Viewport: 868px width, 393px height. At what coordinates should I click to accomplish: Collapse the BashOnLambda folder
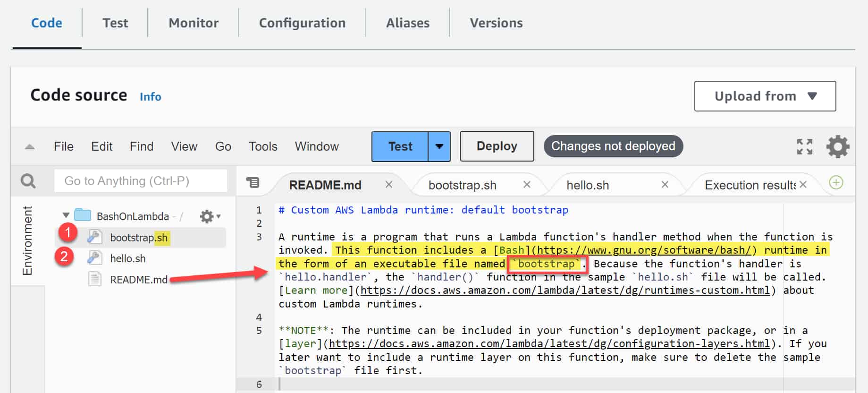[66, 215]
